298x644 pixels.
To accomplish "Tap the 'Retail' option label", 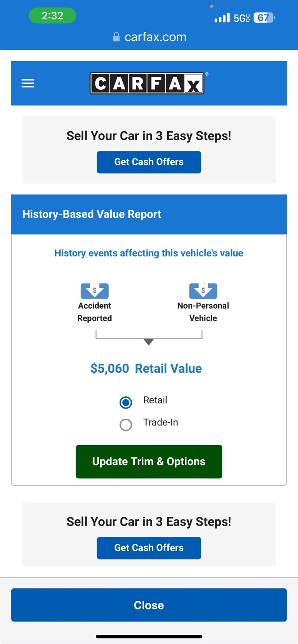I will point(155,400).
